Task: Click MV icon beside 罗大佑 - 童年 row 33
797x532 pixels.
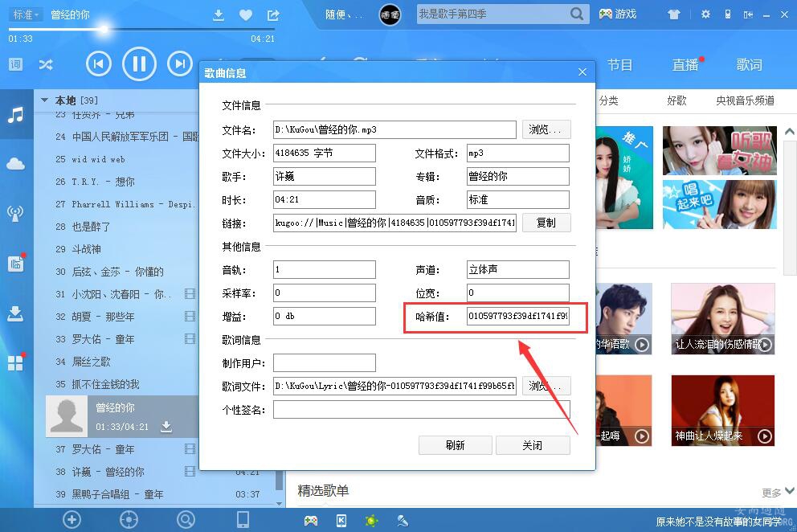Action: click(x=190, y=339)
